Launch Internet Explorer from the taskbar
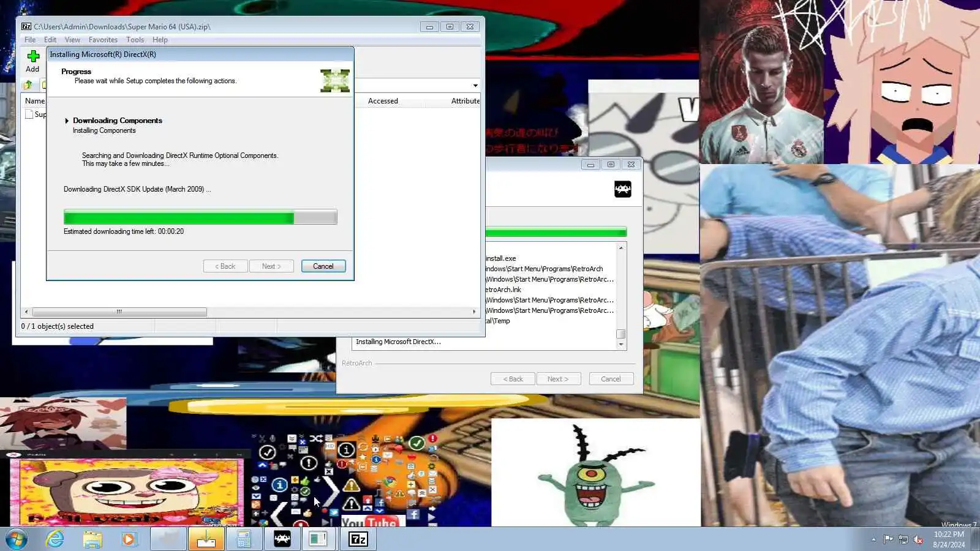Screen dimensions: 980x551 (55, 539)
